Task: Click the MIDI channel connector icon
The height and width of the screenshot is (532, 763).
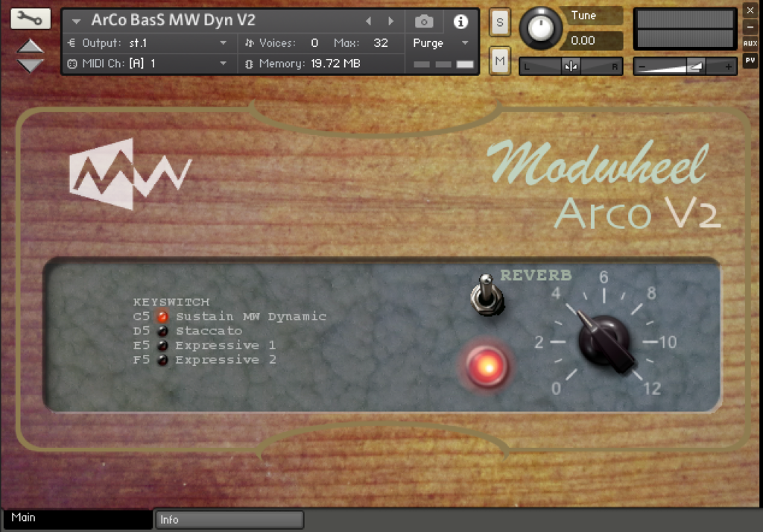Action: [x=72, y=63]
